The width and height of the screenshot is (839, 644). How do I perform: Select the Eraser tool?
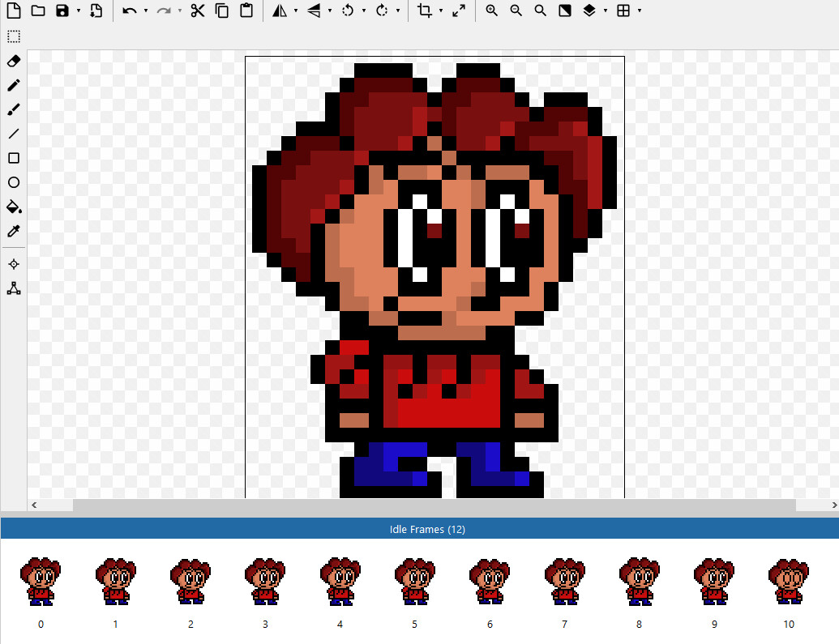[13, 61]
